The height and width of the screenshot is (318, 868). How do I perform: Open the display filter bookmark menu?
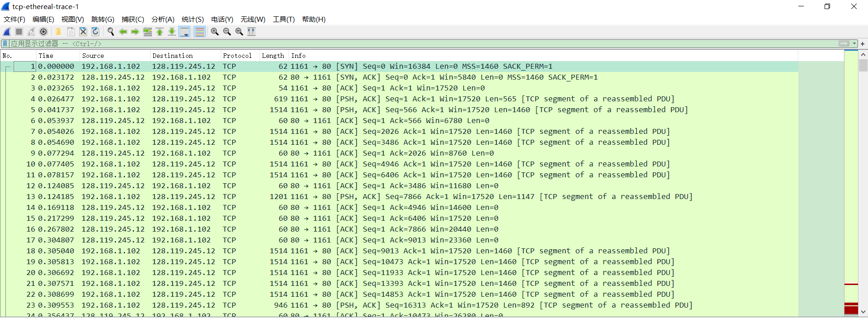pyautogui.click(x=5, y=43)
